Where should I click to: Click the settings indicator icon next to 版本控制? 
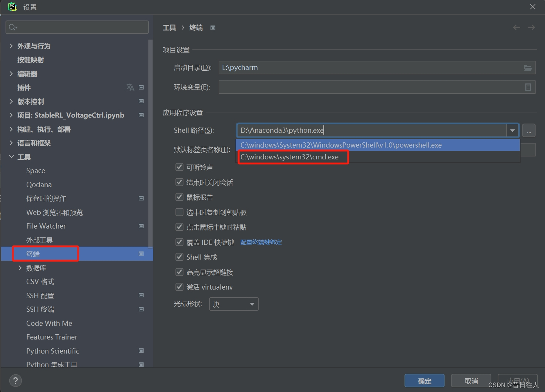coord(141,101)
